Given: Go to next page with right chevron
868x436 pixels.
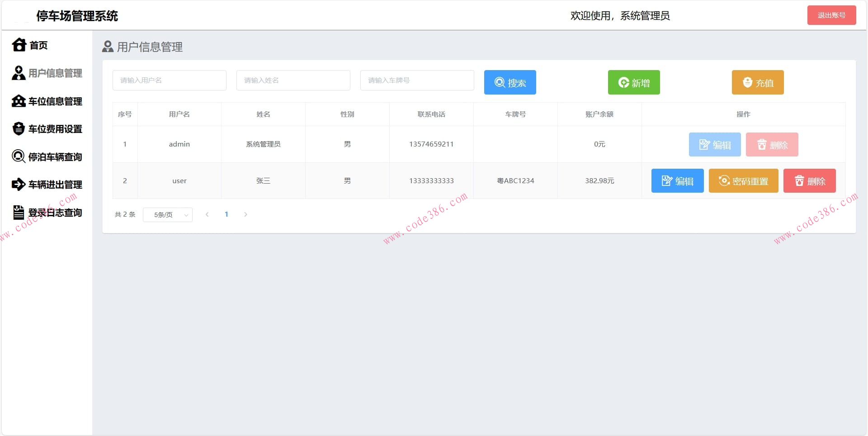Looking at the screenshot, I should pyautogui.click(x=245, y=214).
